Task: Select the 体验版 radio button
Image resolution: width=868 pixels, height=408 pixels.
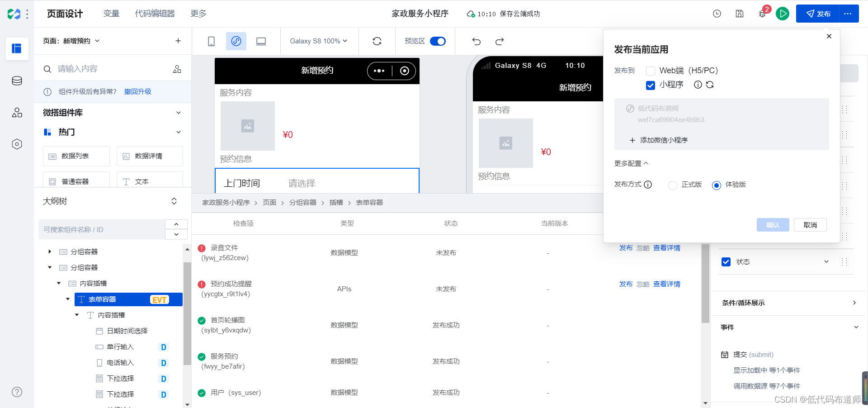Action: point(717,185)
